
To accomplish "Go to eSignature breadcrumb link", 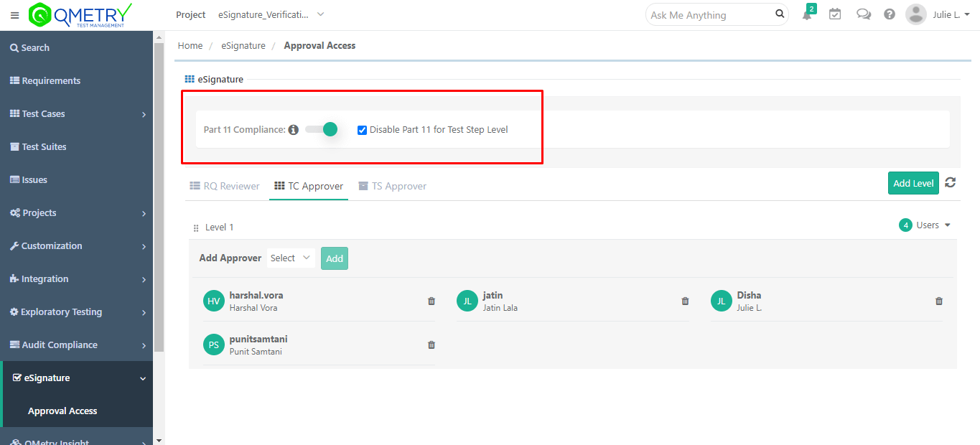I will 243,45.
